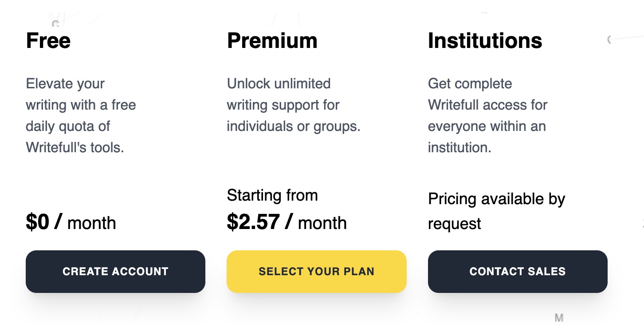Click the $2.57 price amount

[x=253, y=222]
